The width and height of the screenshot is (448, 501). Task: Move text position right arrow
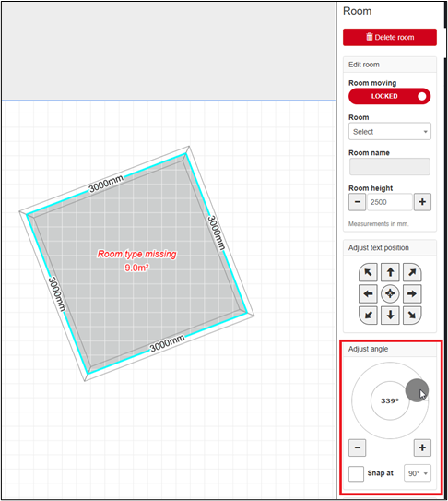(x=412, y=293)
